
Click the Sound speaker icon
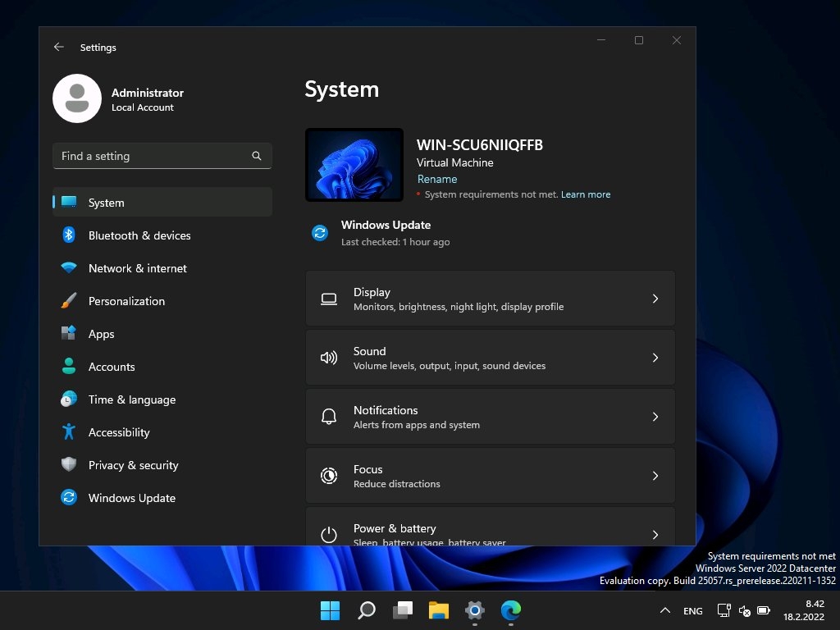[329, 358]
